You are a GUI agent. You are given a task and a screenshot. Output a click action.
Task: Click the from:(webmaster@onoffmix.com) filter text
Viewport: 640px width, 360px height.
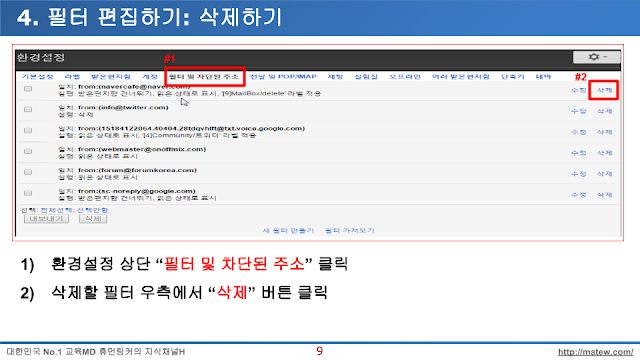[x=142, y=149]
